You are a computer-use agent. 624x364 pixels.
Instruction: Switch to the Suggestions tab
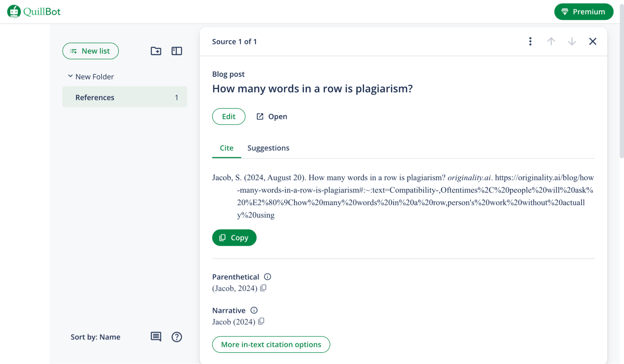(x=268, y=148)
